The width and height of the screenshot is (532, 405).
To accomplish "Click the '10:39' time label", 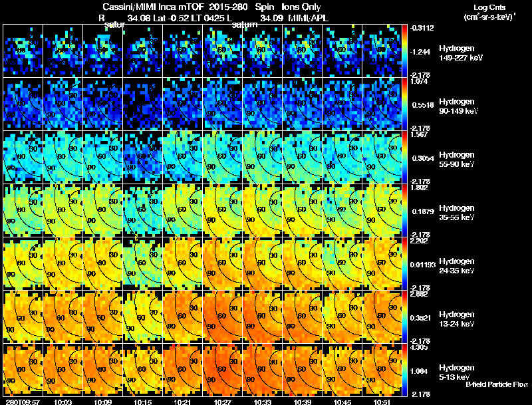I will 303,402.
